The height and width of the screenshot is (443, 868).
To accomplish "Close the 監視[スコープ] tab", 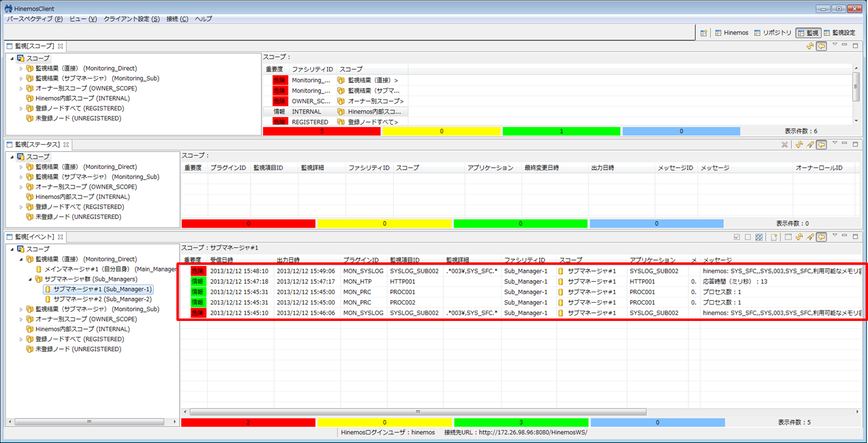I will tap(60, 46).
